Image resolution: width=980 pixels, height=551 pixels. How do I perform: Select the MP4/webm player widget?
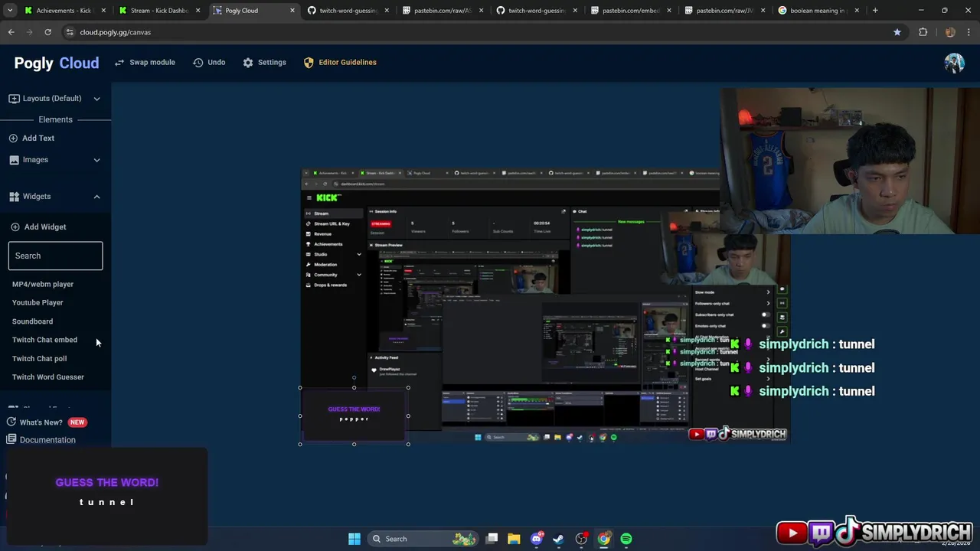[43, 284]
